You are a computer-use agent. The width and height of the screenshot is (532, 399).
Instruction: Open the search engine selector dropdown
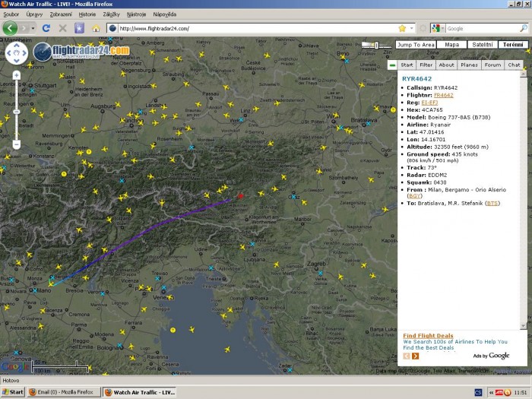(x=438, y=29)
